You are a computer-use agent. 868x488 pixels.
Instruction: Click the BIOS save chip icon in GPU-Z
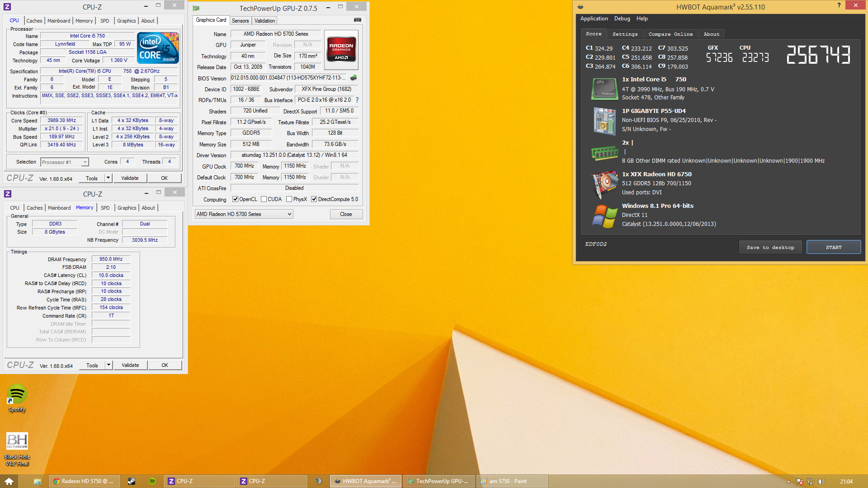coord(354,78)
